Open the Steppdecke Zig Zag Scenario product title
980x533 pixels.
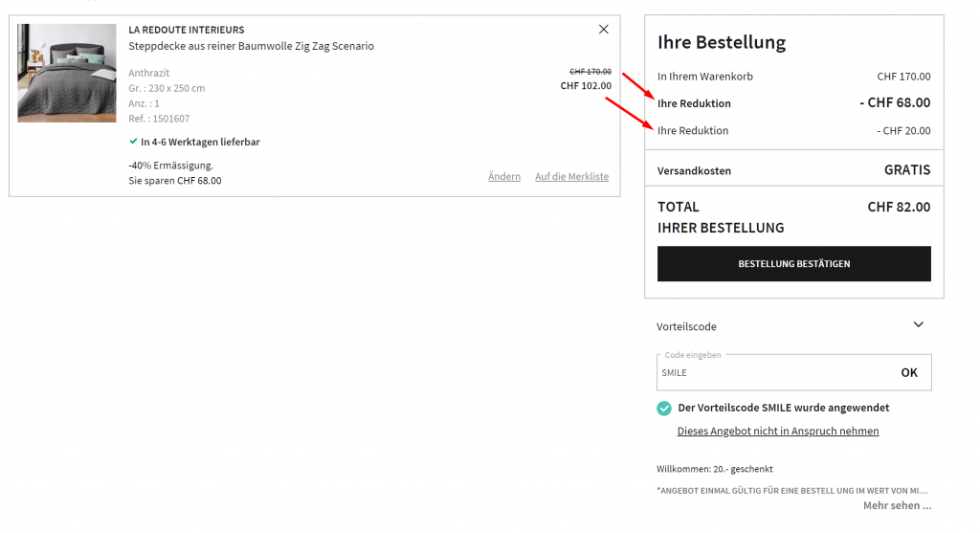tap(251, 46)
